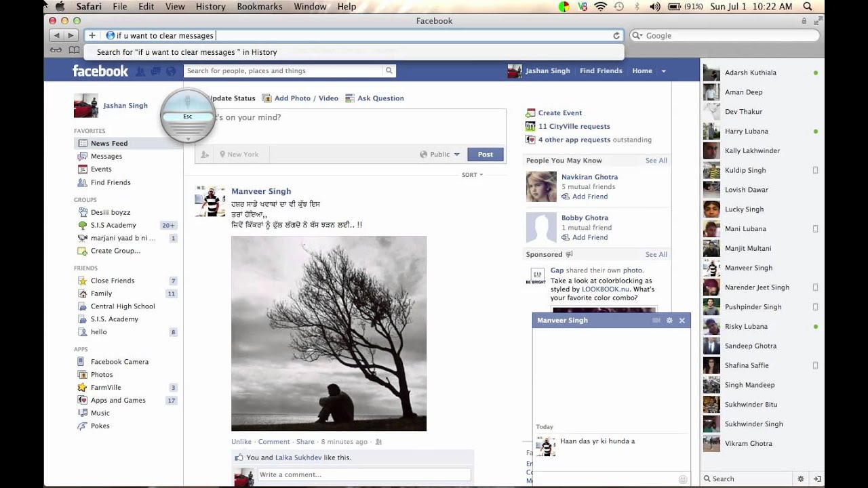The width and height of the screenshot is (868, 488).
Task: Click the tag friends icon in status box
Action: tap(204, 155)
